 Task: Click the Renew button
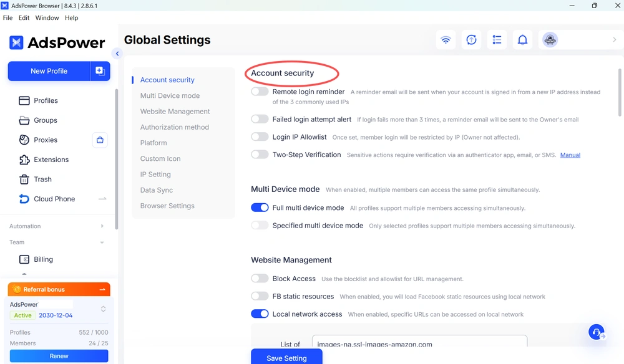pyautogui.click(x=59, y=356)
